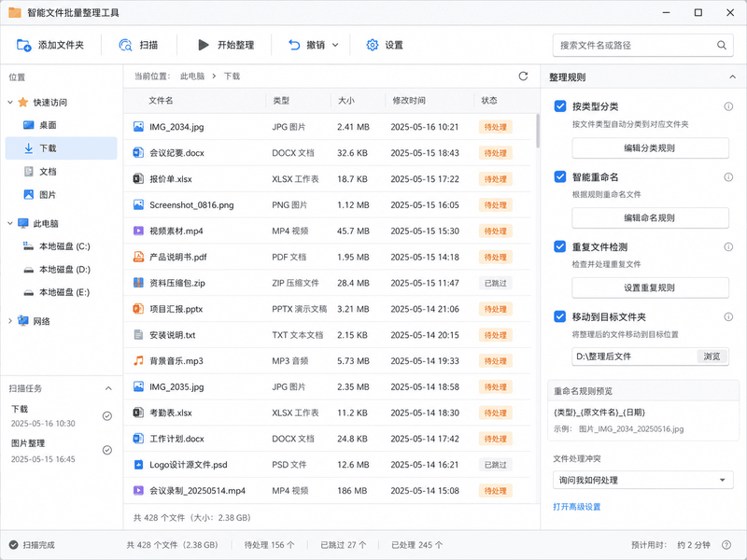The width and height of the screenshot is (747, 560).
Task: Open 本地磁盘 (E:) in sidebar
Action: (x=61, y=292)
